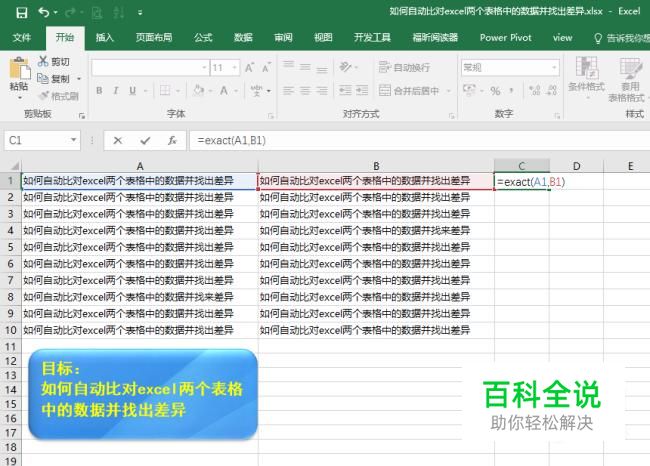Click the Increase Decimal icon
This screenshot has height=466, width=650.
tap(535, 90)
